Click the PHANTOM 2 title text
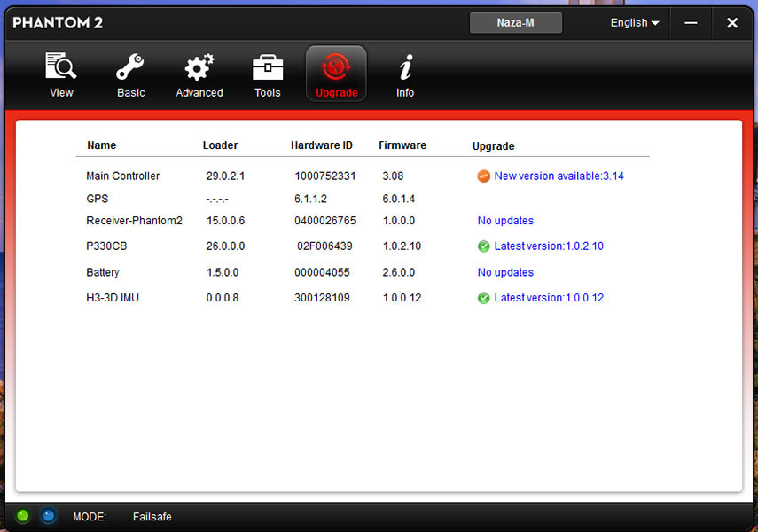This screenshot has width=758, height=532. click(x=58, y=23)
